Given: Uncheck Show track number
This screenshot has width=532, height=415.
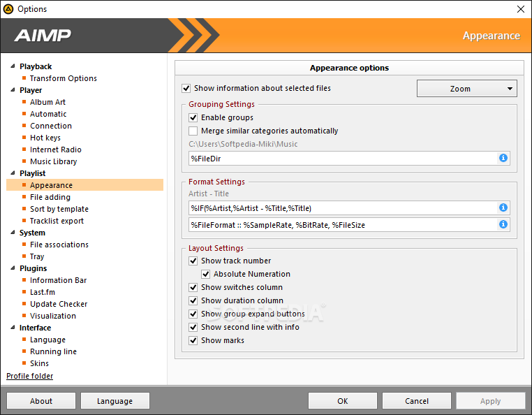Looking at the screenshot, I should point(193,261).
